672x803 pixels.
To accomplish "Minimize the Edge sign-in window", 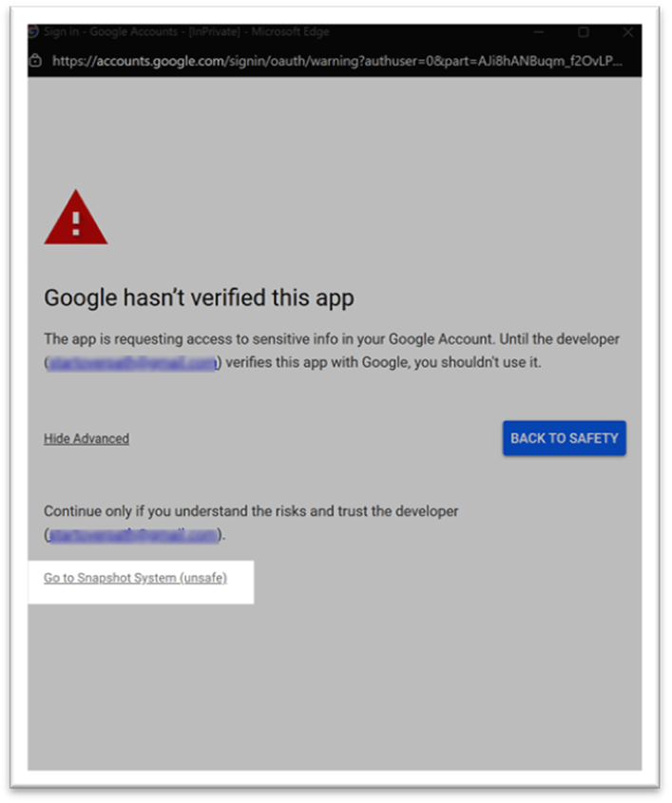I will point(538,32).
